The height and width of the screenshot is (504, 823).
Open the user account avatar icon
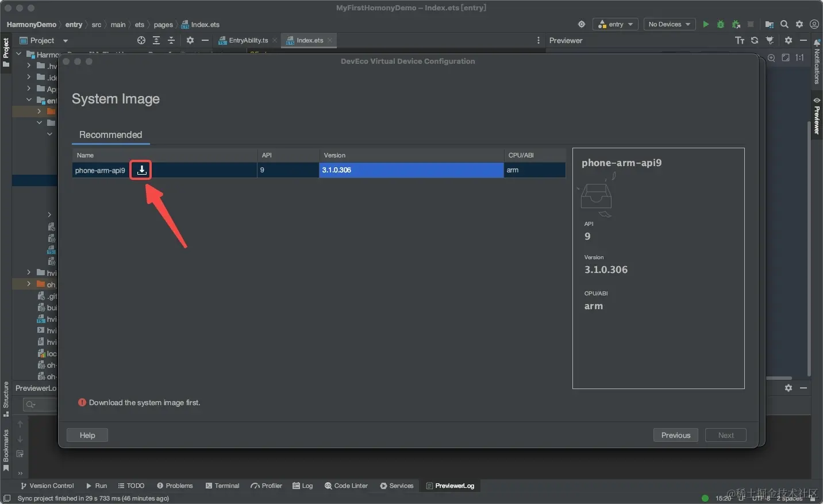pyautogui.click(x=814, y=24)
